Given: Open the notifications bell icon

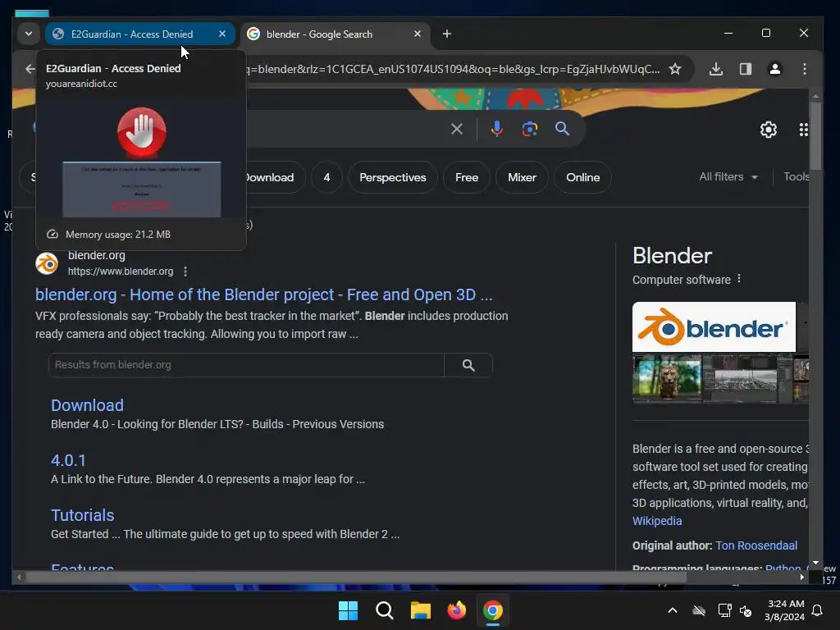Looking at the screenshot, I should tap(817, 610).
